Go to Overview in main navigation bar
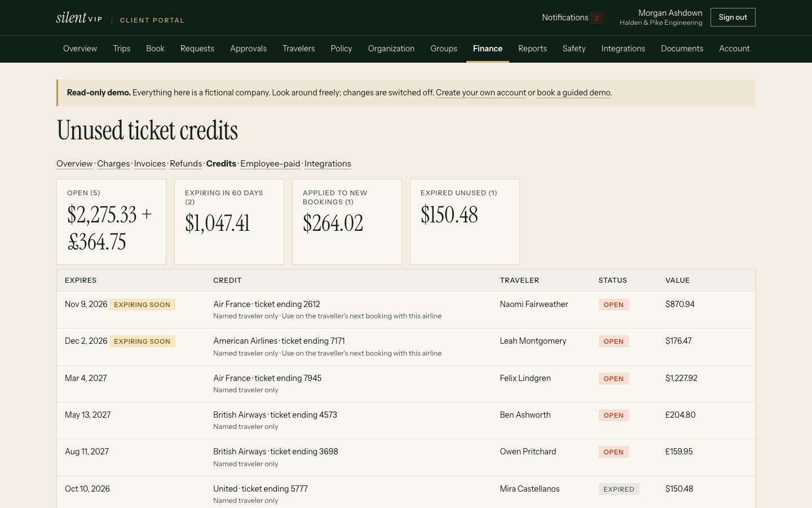 80,49
